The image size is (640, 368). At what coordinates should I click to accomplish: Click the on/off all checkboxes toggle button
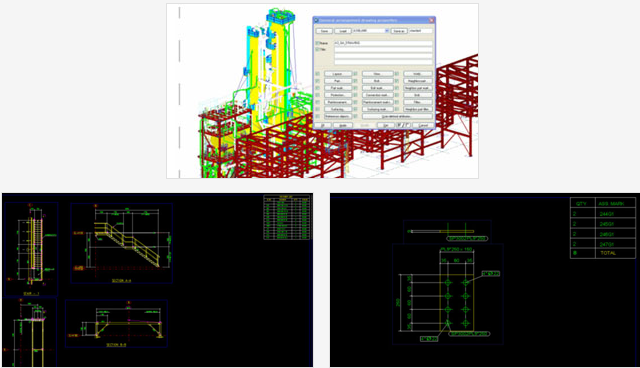[x=404, y=125]
